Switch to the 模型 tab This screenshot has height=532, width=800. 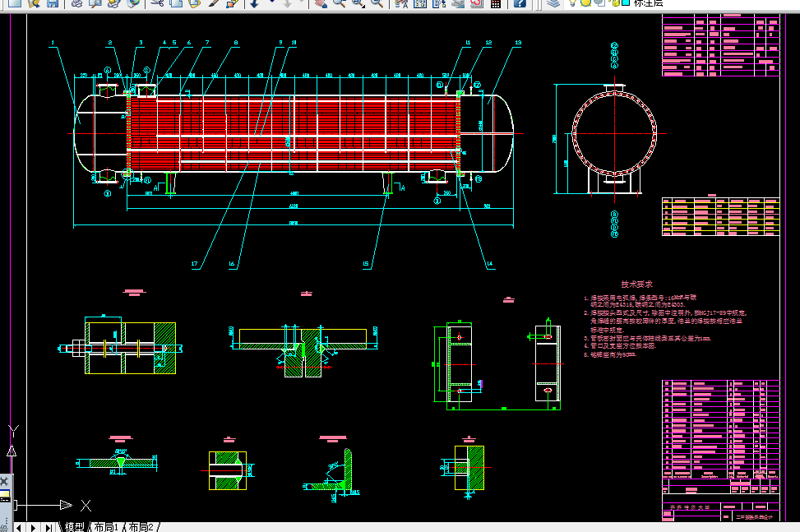pos(75,527)
